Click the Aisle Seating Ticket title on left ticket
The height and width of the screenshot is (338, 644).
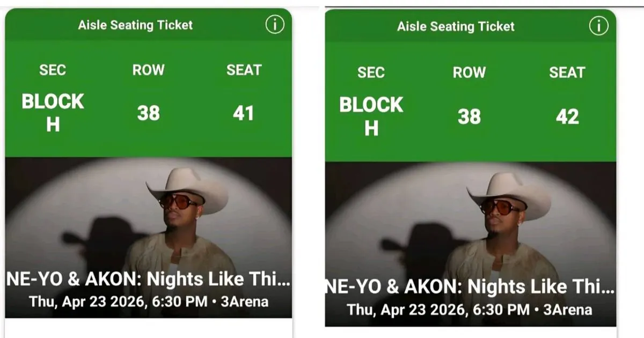click(x=138, y=24)
